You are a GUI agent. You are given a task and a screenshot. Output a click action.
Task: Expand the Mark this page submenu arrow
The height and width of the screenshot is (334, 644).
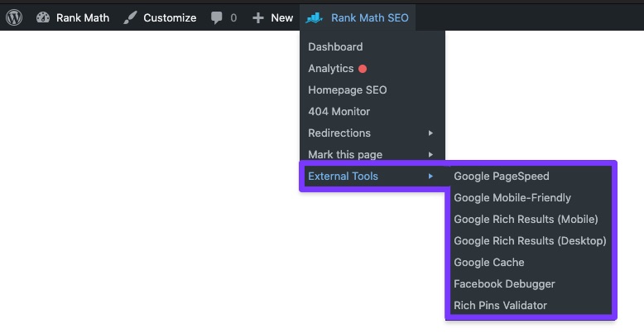(430, 155)
